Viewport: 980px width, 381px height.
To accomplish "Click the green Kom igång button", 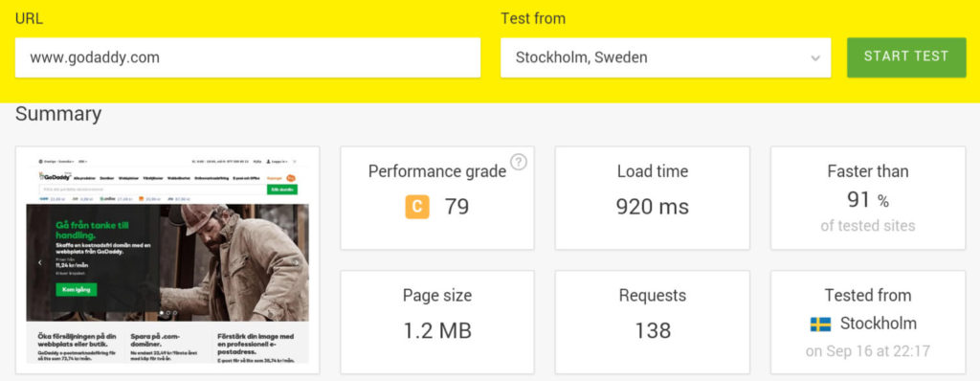I will point(77,289).
